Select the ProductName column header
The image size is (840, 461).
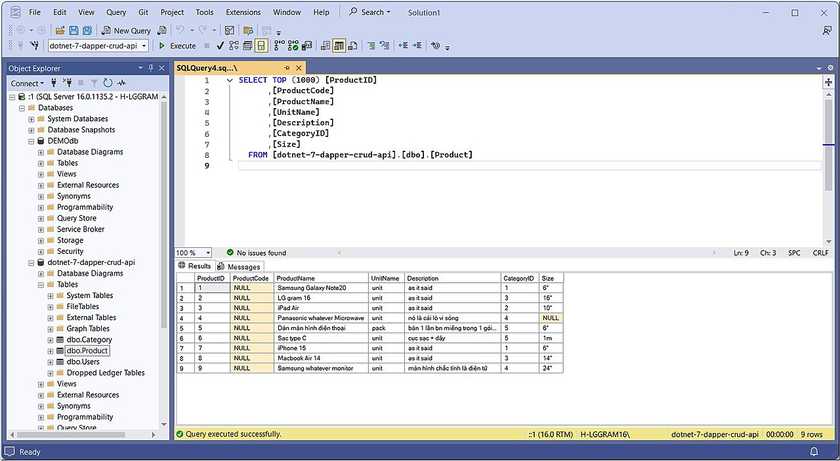click(321, 278)
